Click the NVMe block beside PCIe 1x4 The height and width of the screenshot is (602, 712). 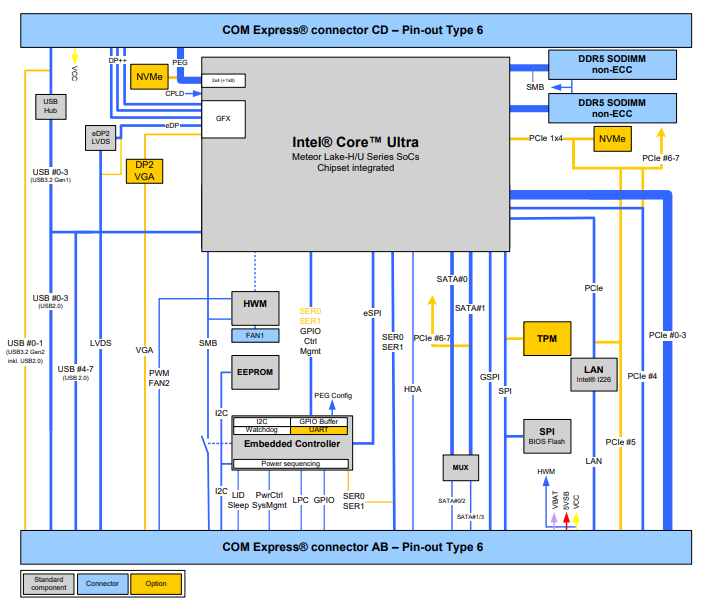614,139
